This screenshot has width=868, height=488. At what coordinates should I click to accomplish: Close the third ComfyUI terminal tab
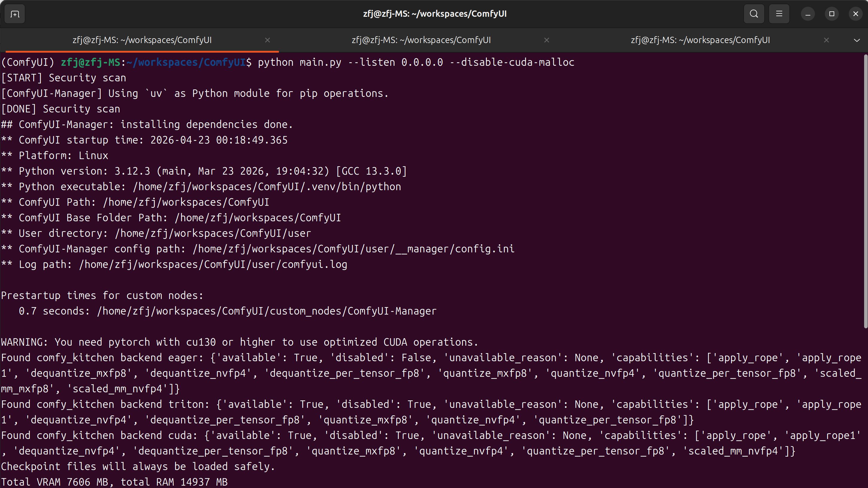point(826,40)
